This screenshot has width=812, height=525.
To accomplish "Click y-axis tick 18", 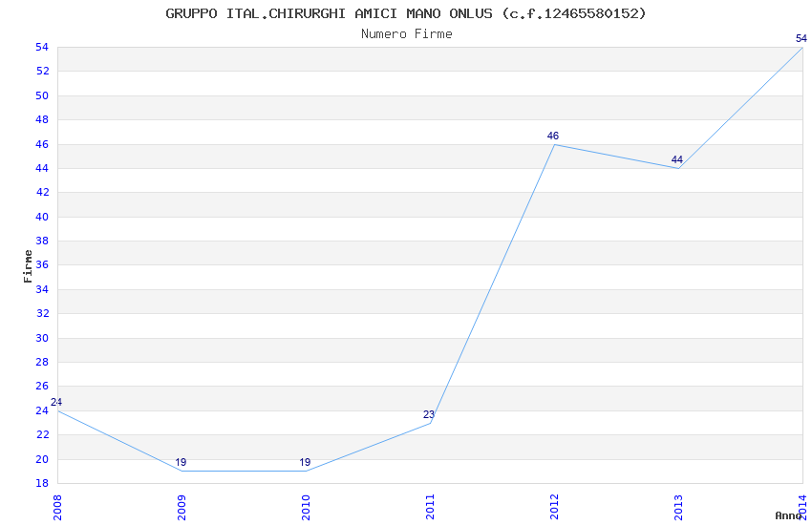I will click(x=42, y=484).
